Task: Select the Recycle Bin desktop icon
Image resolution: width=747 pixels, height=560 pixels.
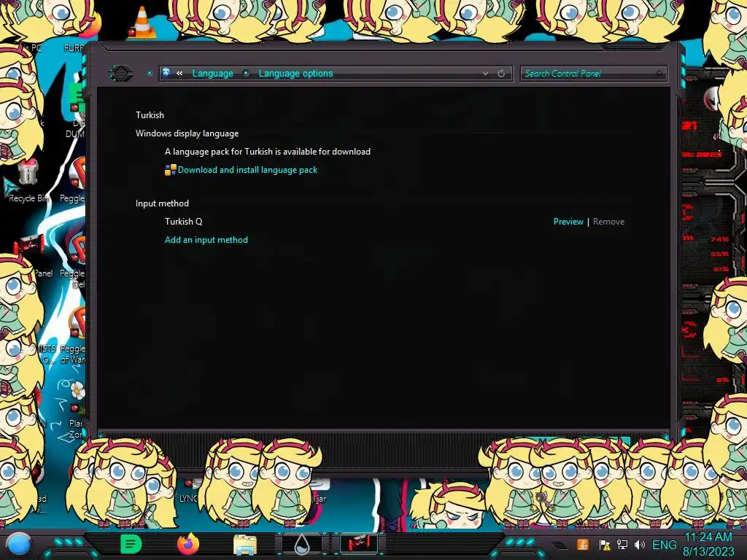Action: (28, 181)
